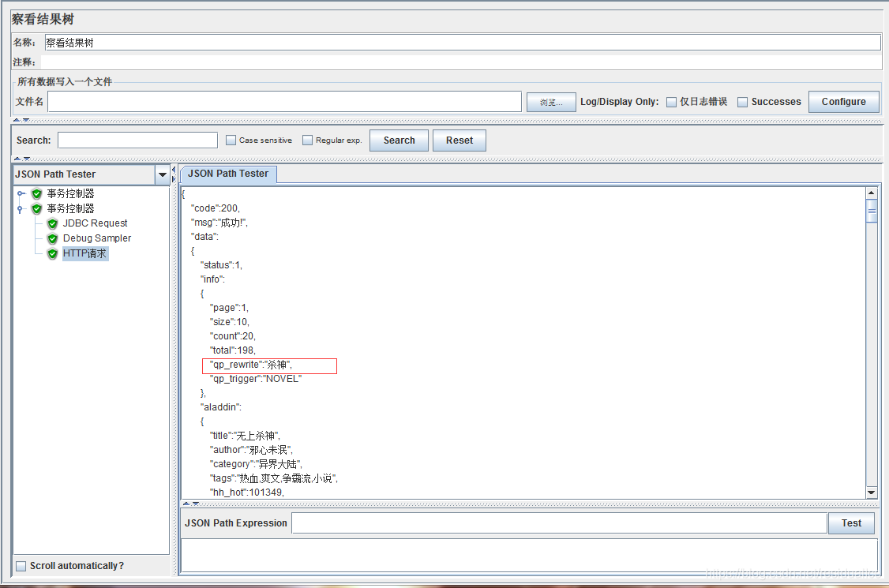Click the "tags" line with 热血,爽文
The width and height of the screenshot is (889, 588).
coord(274,478)
